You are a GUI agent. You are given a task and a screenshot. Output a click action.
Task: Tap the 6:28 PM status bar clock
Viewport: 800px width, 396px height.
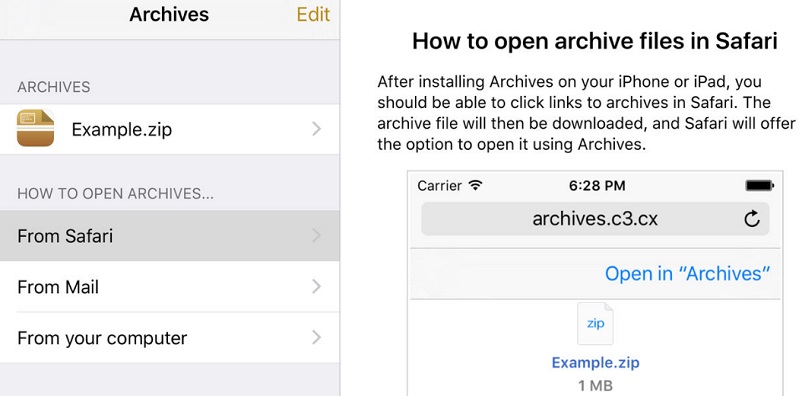pyautogui.click(x=597, y=185)
